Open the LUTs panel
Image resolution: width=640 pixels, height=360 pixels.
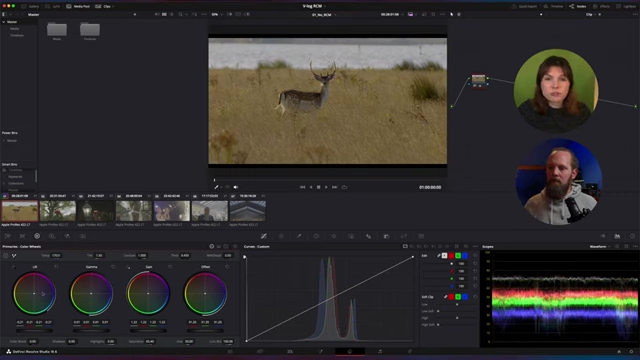(x=53, y=7)
